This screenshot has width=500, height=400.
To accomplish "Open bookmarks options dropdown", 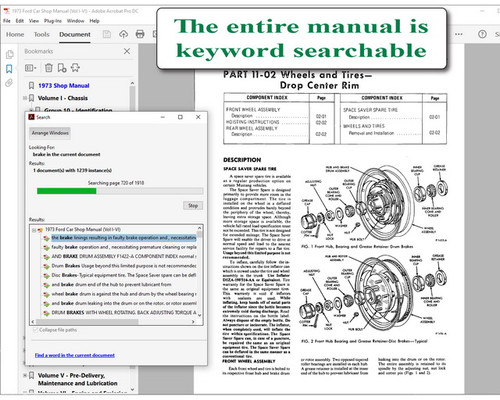I will [x=31, y=68].
